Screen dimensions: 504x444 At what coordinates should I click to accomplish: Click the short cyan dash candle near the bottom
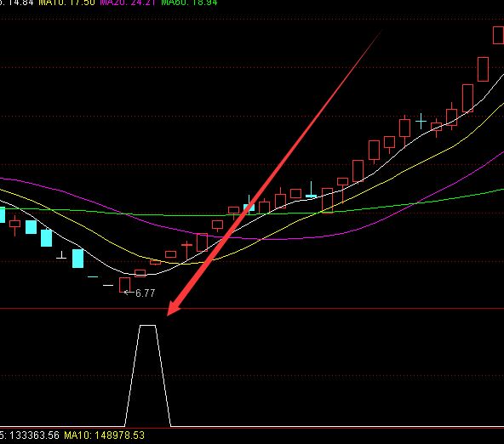pyautogui.click(x=93, y=276)
